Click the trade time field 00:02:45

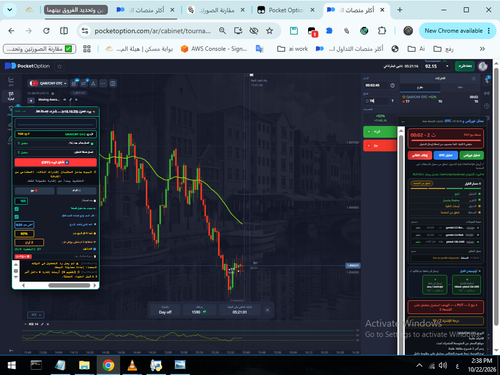pyautogui.click(x=376, y=85)
